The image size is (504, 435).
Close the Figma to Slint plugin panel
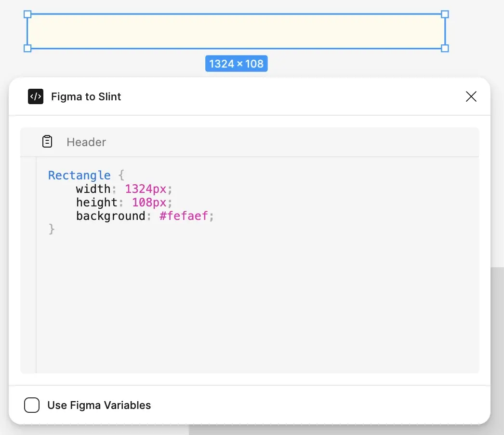[x=471, y=97]
